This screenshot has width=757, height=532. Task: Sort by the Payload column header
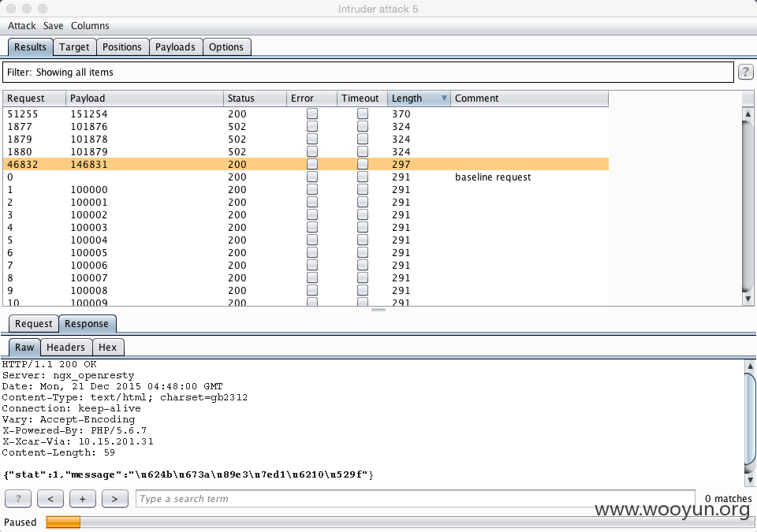(x=144, y=98)
